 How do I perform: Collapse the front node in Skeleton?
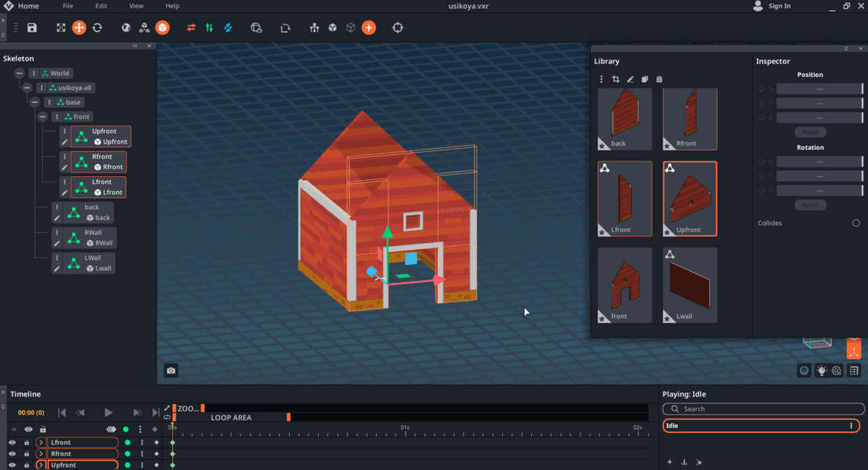42,116
